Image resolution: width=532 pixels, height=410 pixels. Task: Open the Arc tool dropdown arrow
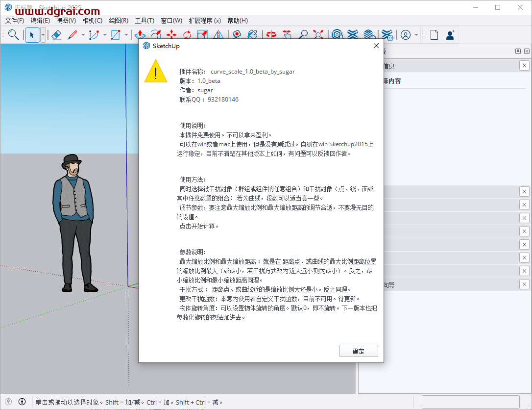pyautogui.click(x=104, y=35)
